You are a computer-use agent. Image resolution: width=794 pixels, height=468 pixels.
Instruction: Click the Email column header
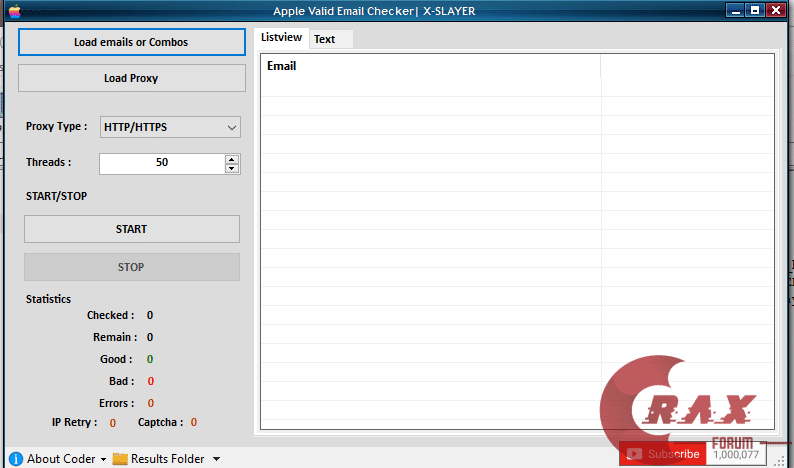(431, 66)
